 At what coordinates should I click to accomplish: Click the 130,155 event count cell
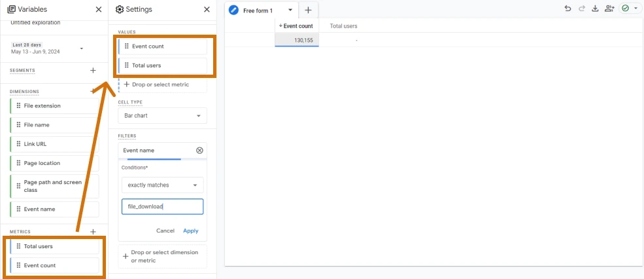coord(297,40)
